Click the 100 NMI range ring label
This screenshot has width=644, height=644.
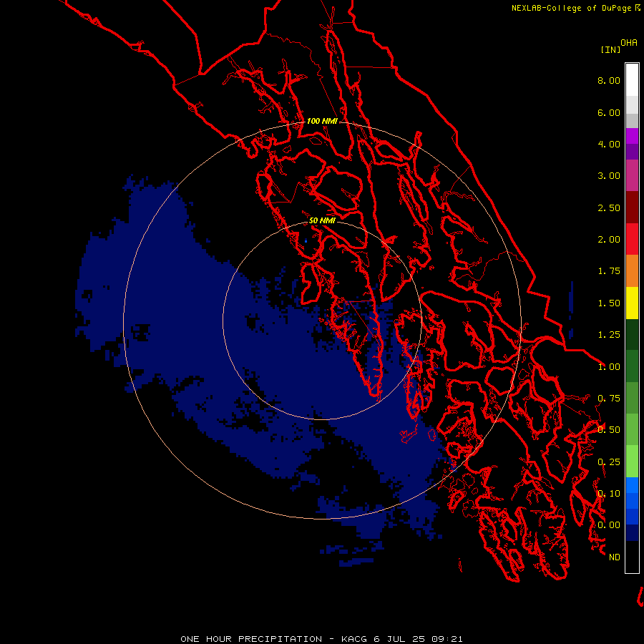coord(322,121)
